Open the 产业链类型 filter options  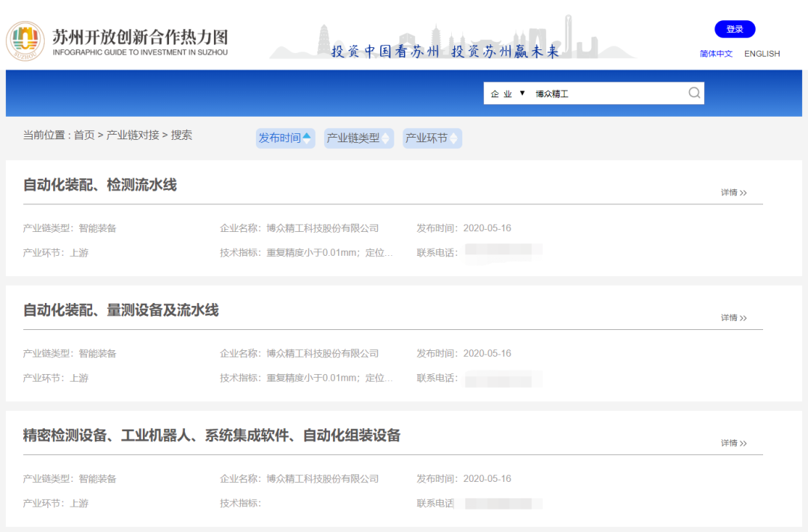(x=358, y=138)
